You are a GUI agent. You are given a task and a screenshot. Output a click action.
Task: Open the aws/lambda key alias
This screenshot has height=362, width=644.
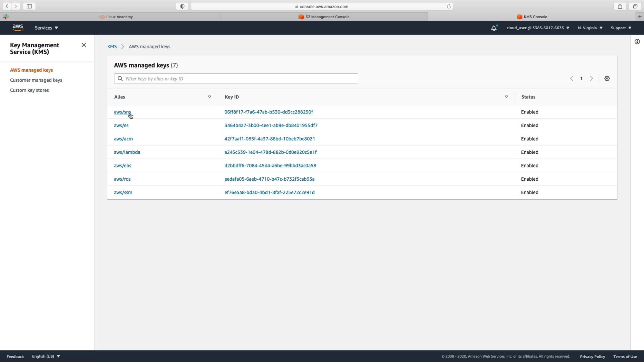pyautogui.click(x=127, y=152)
